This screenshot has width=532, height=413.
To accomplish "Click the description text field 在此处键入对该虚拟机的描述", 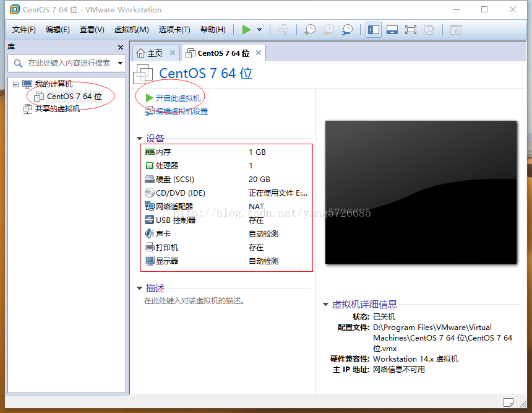I will coord(194,301).
